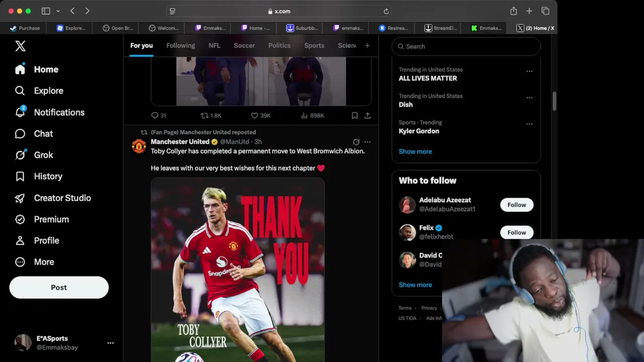The height and width of the screenshot is (362, 644).
Task: Toggle the Safari sidebar
Action: point(46,11)
